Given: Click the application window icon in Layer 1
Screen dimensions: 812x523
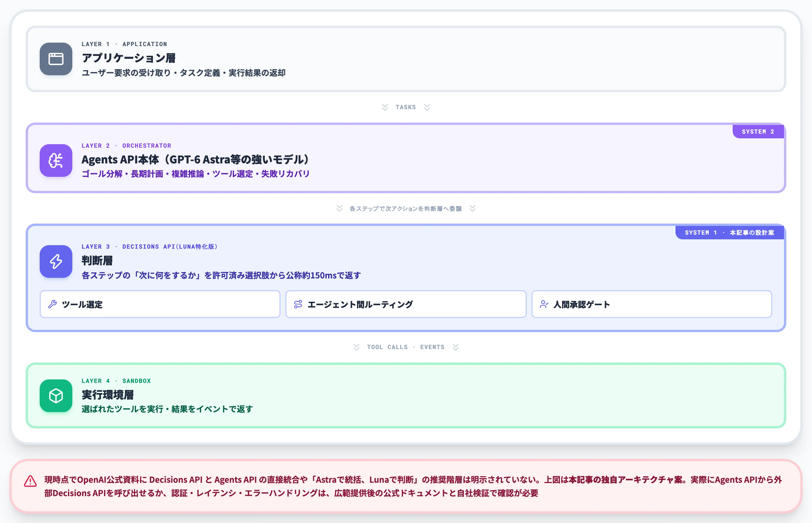Looking at the screenshot, I should pyautogui.click(x=56, y=59).
